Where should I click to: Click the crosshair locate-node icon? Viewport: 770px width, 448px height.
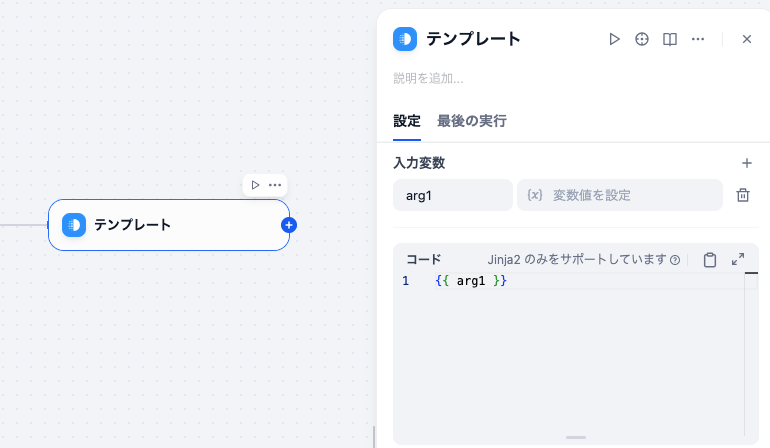[642, 39]
